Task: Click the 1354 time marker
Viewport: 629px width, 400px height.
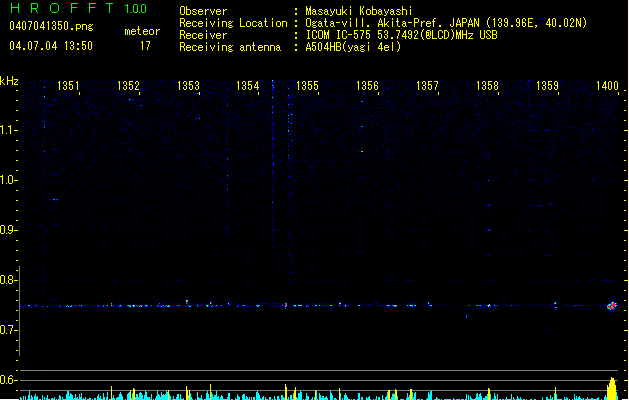Action: (248, 86)
